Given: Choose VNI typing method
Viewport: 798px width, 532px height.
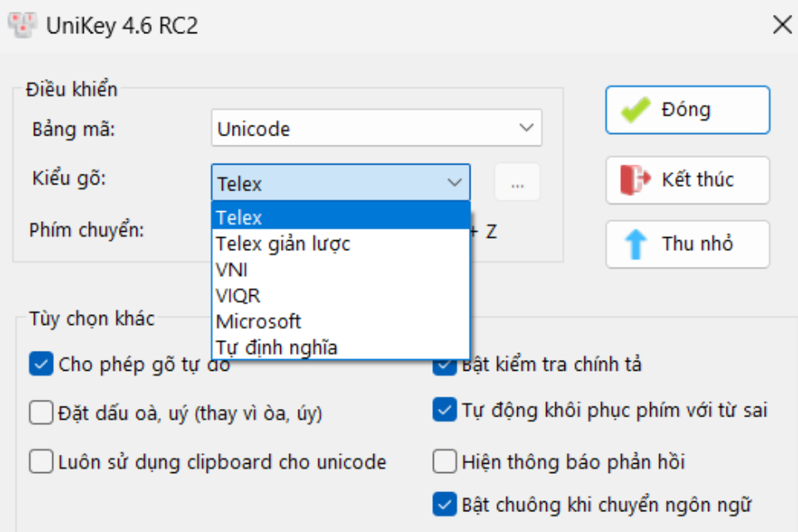Looking at the screenshot, I should pyautogui.click(x=232, y=270).
